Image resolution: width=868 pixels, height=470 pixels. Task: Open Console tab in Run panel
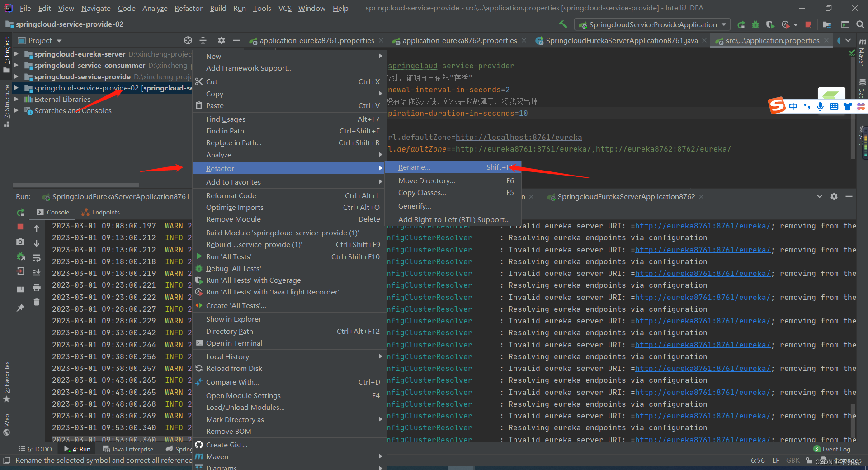point(53,212)
